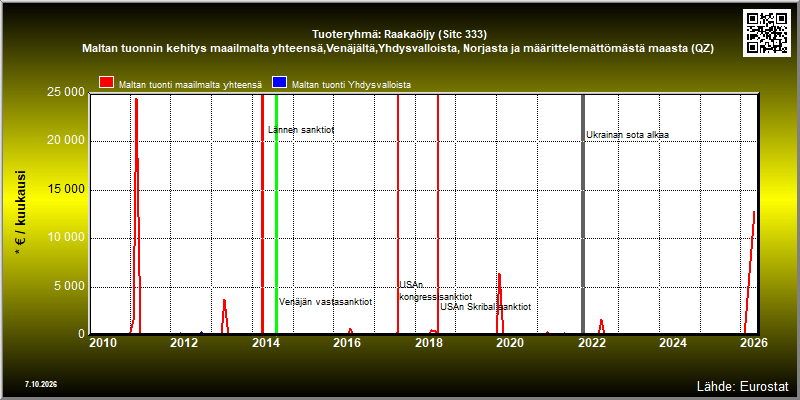This screenshot has height=400, width=800.
Task: Click the 25 000 y-axis value
Action: point(65,92)
